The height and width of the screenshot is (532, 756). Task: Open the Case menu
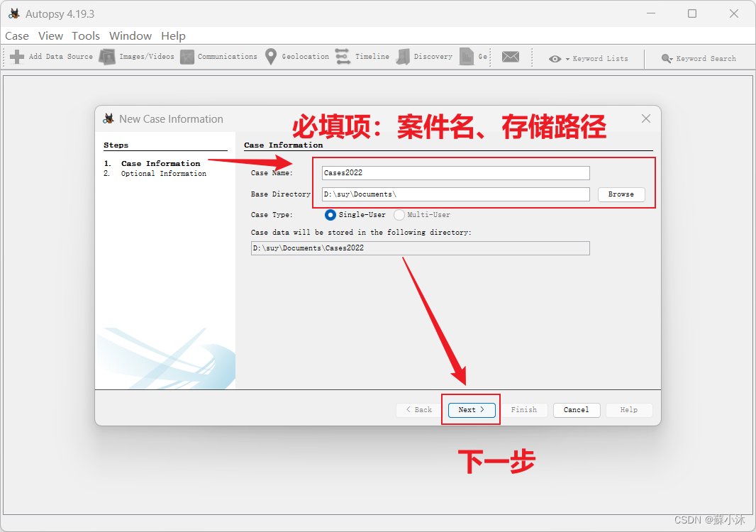click(x=17, y=36)
